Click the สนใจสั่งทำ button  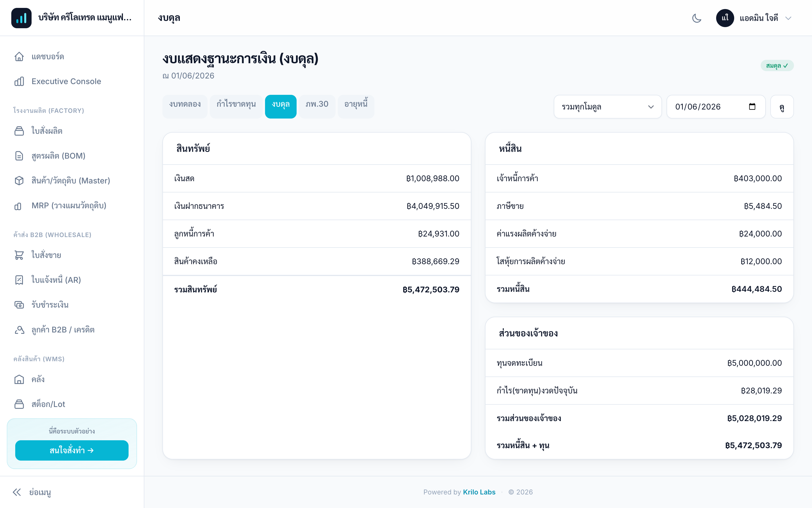click(x=72, y=450)
